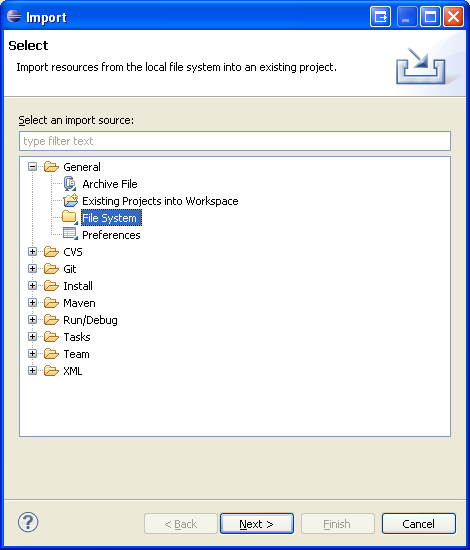
Task: Click the Git folder icon
Action: click(52, 269)
